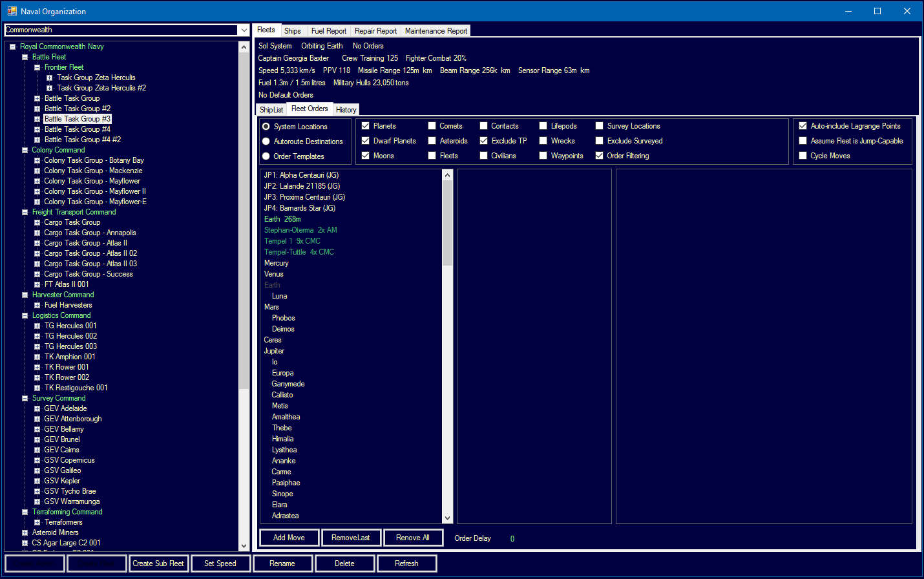Collapse the Survey Command branch
Screen dimensions: 924x579
coord(25,398)
